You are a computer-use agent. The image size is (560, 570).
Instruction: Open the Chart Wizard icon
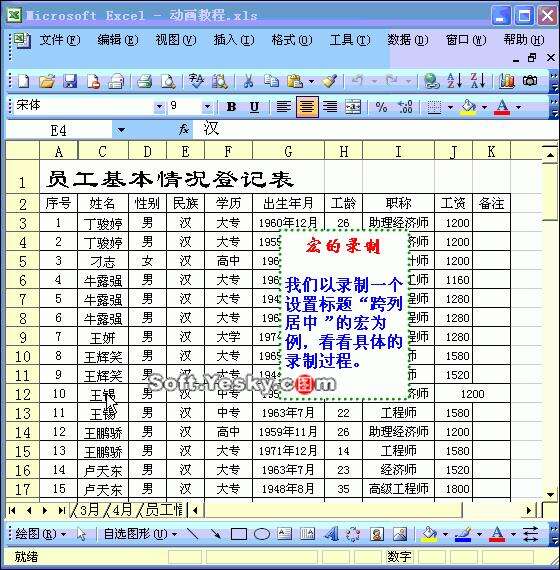click(507, 81)
